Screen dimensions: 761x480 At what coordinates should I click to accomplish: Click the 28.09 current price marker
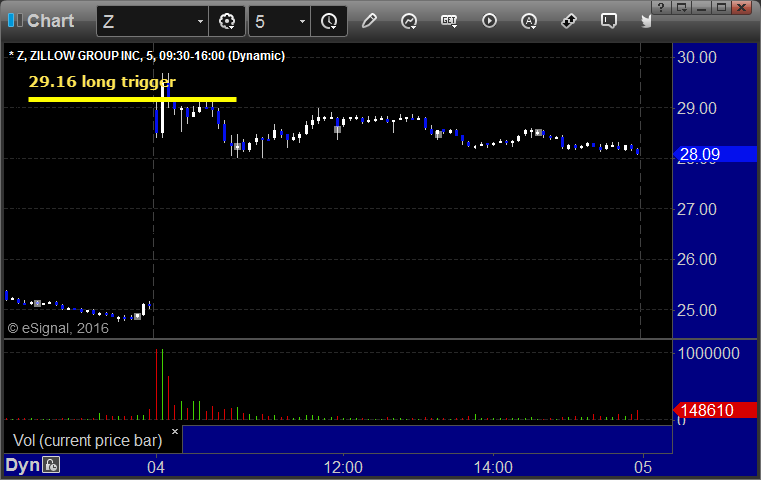click(x=715, y=154)
